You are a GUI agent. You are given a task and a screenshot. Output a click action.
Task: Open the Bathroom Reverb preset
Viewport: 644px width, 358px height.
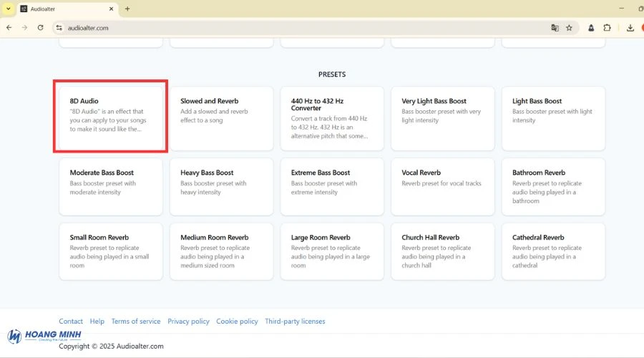pos(553,187)
